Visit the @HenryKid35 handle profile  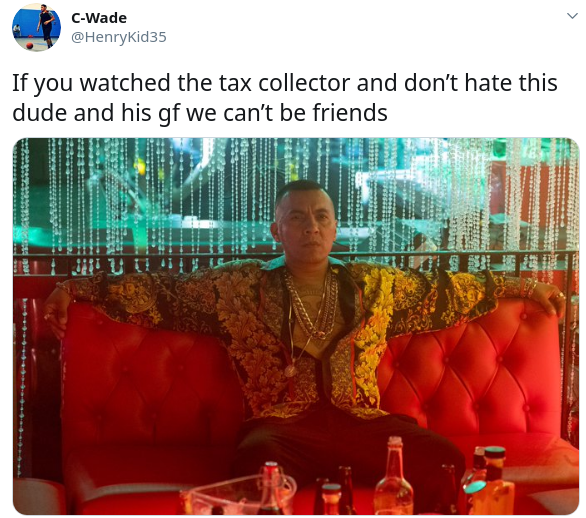pyautogui.click(x=118, y=37)
